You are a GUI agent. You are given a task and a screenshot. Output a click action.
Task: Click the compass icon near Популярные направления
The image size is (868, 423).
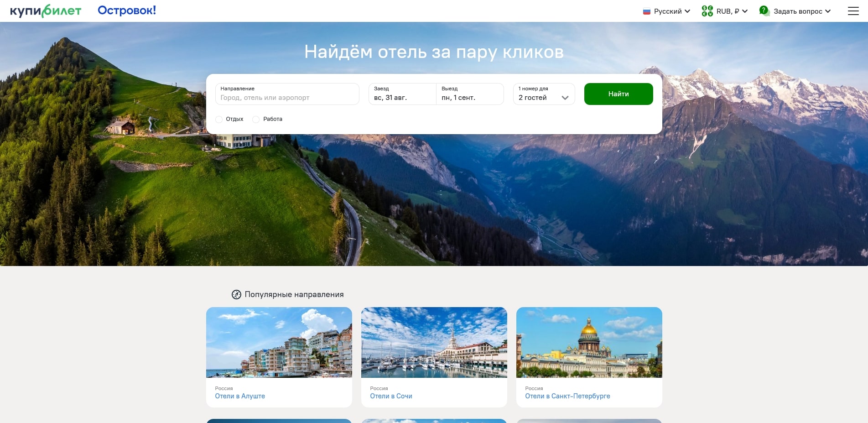(236, 294)
